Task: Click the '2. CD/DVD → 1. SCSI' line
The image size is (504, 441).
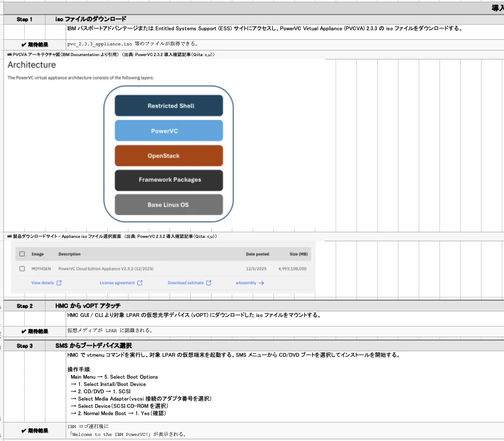Action: click(100, 392)
